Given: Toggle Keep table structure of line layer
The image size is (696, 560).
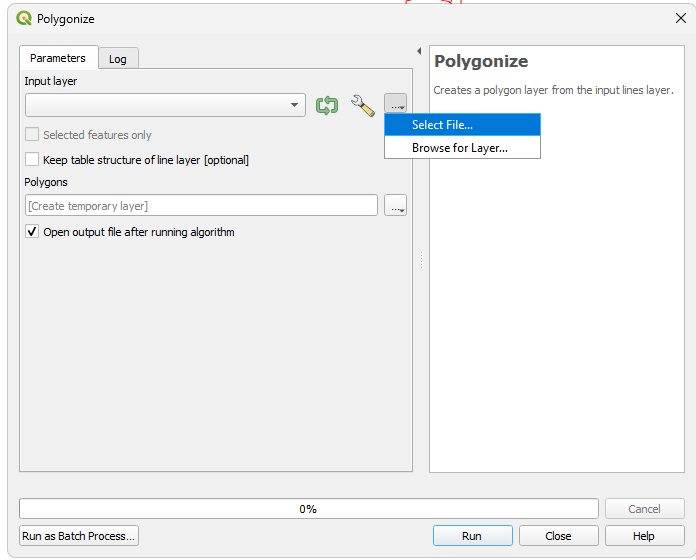Looking at the screenshot, I should tap(33, 160).
